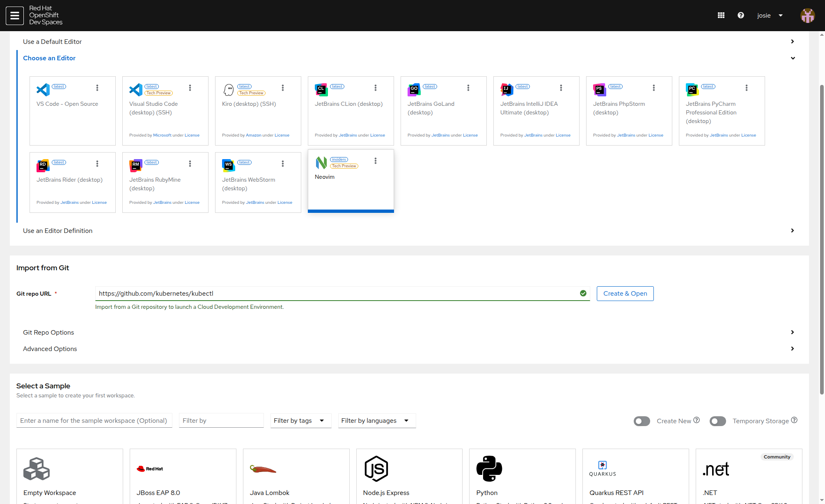Image resolution: width=825 pixels, height=504 pixels.
Task: Click the Create New help icon
Action: click(697, 420)
